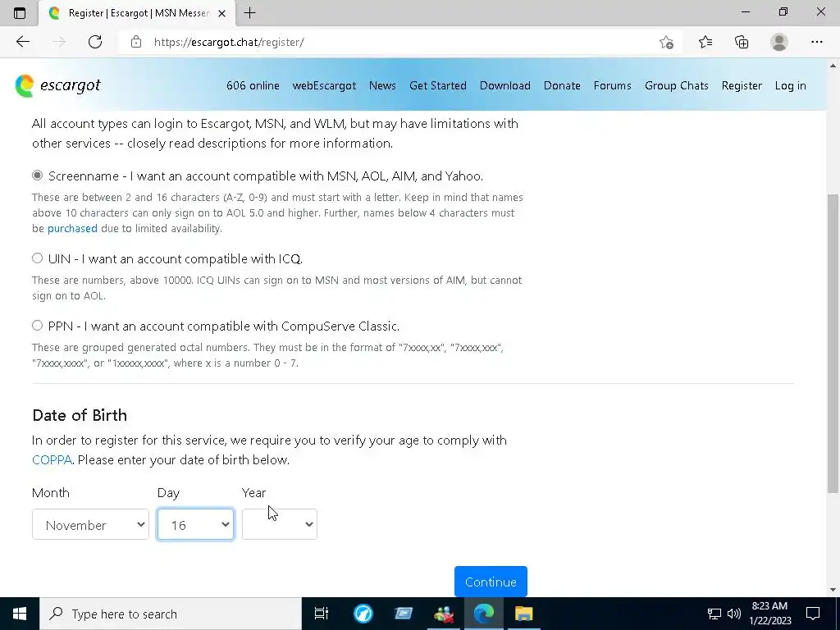Open tab actions menu icon
This screenshot has height=630, width=840.
[20, 13]
